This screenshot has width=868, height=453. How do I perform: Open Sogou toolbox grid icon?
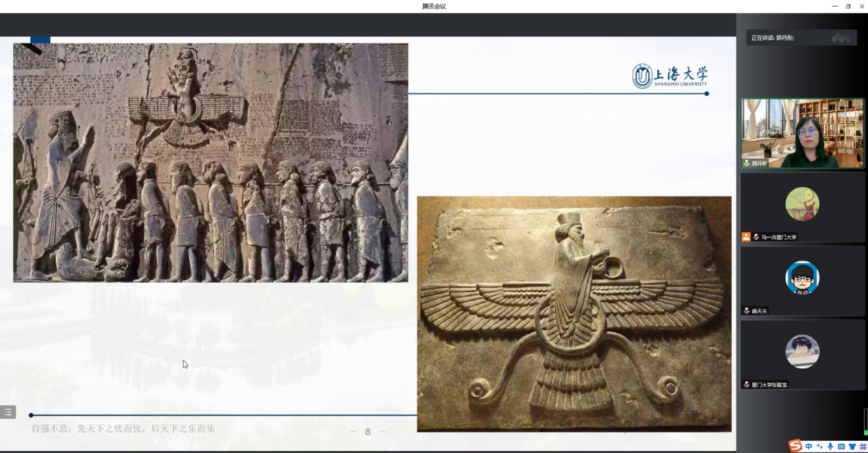tap(863, 447)
